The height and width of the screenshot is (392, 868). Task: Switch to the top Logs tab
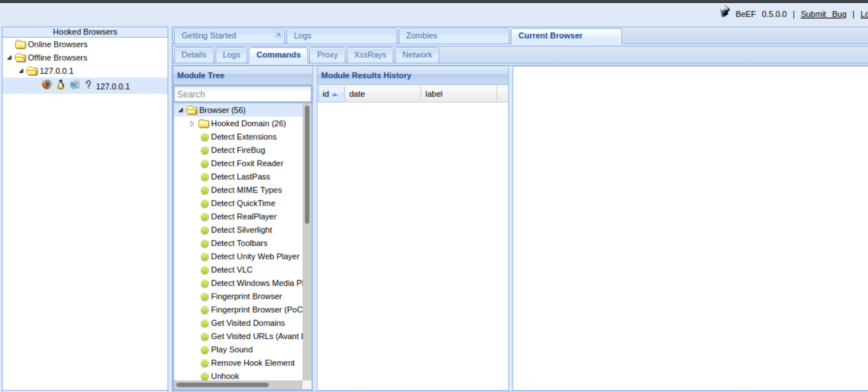[342, 35]
